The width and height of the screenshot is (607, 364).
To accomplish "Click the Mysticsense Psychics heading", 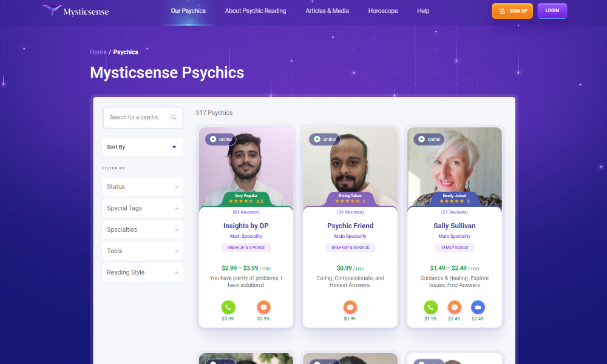I will [168, 73].
